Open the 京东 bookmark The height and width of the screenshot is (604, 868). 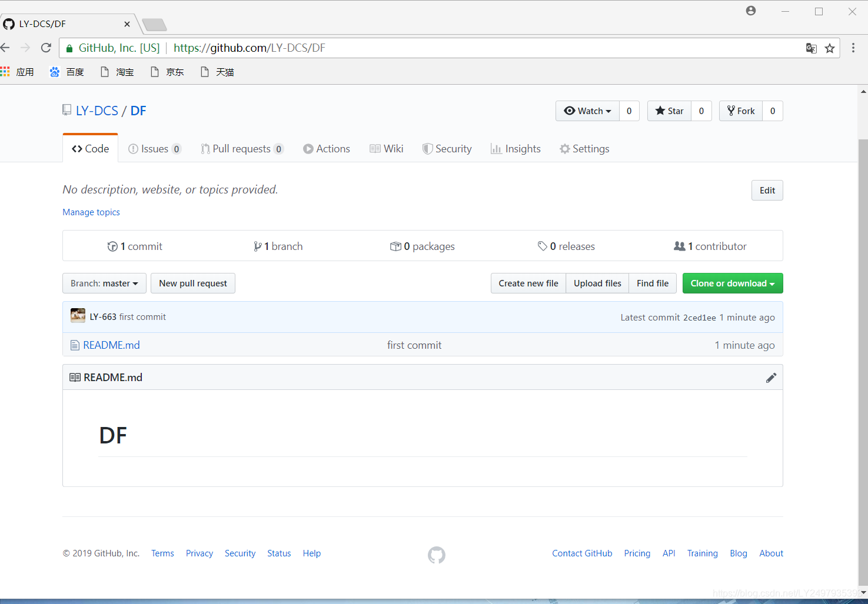click(x=167, y=72)
